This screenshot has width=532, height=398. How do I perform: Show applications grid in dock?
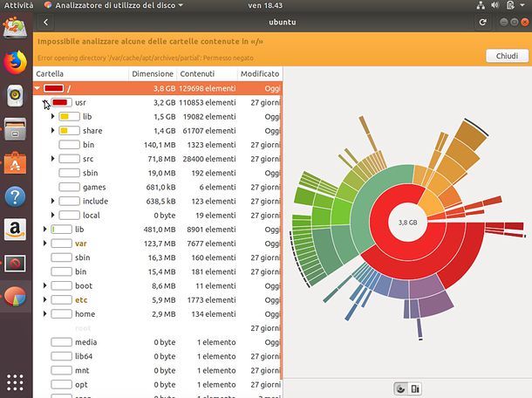15,381
